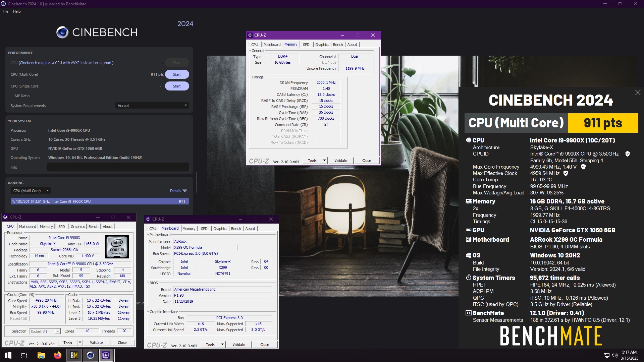Click Validate in CPU-Z Memory window
This screenshot has width=644, height=362.
341,161
